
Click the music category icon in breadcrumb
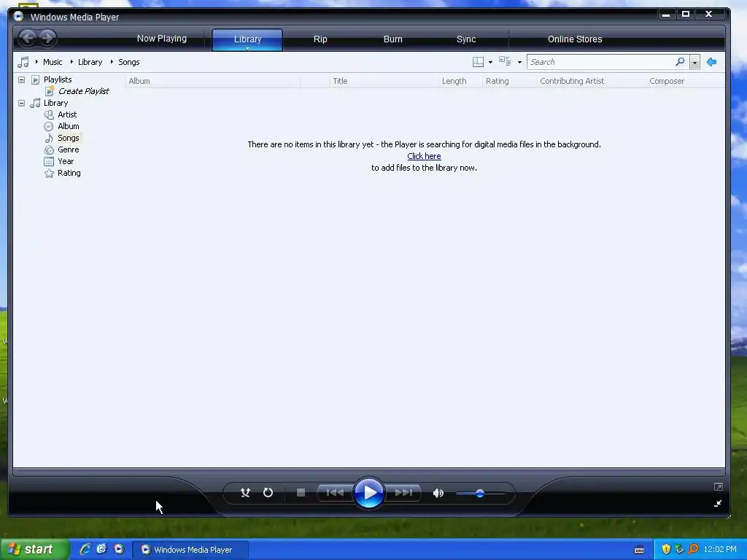[23, 62]
